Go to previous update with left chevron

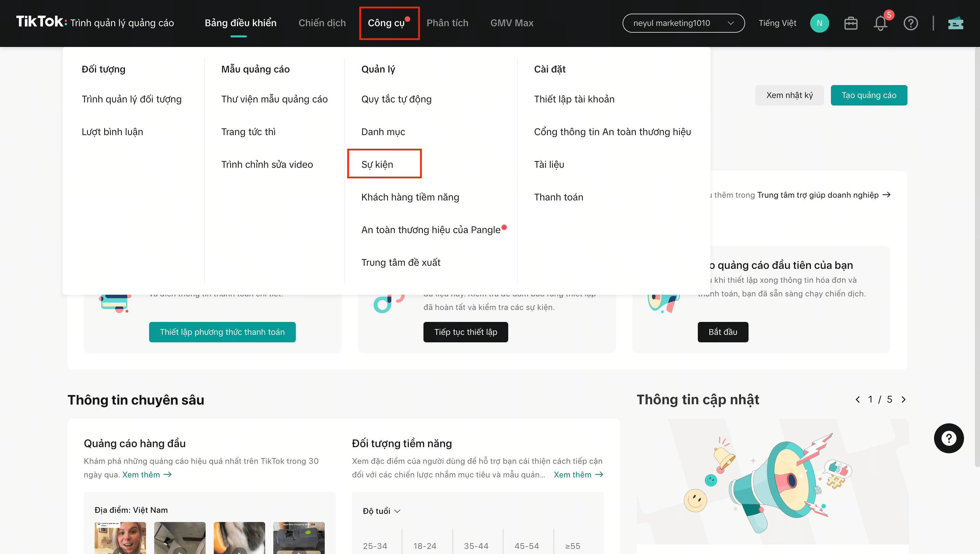click(x=857, y=400)
